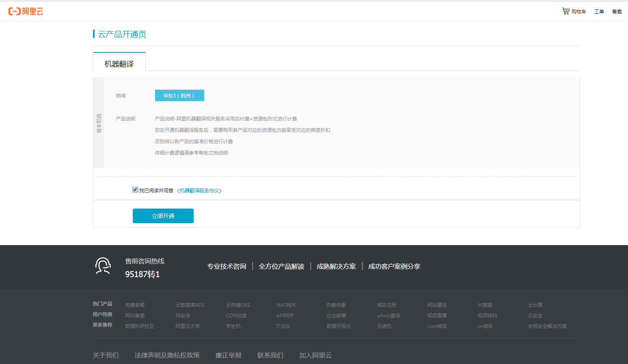
Task: Tick the agree-to-service-agreement checkbox
Action: coord(135,190)
